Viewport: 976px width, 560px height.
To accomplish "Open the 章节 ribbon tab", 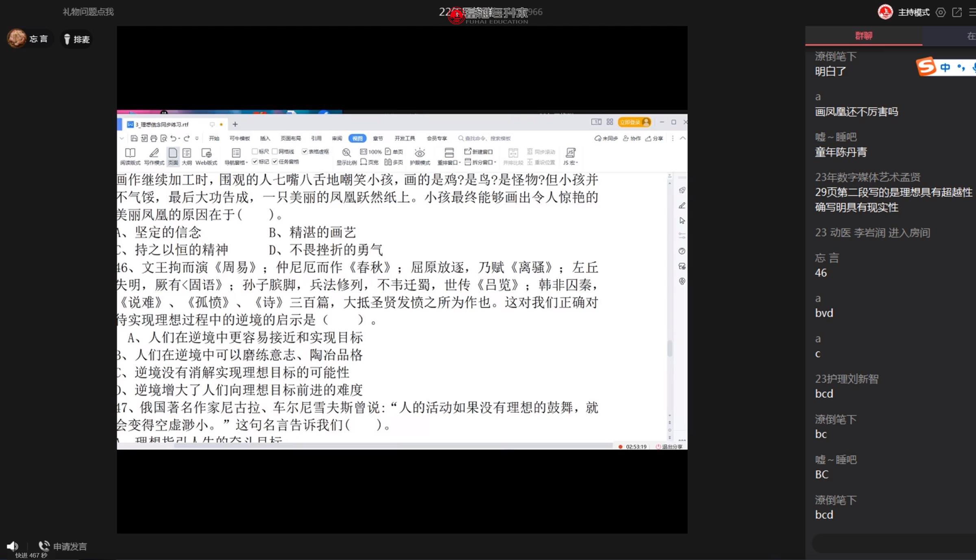I will click(x=378, y=138).
